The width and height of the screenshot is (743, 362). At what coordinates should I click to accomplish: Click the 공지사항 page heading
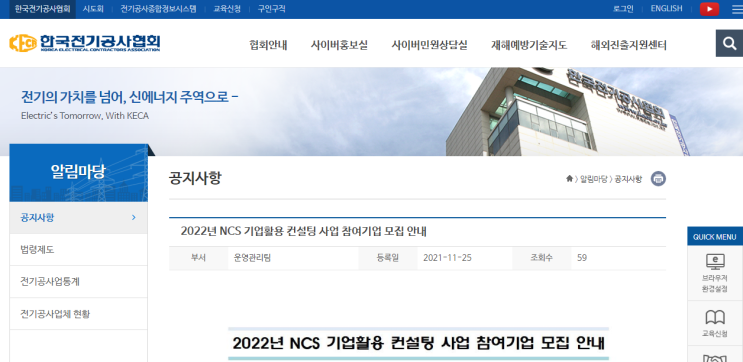[195, 178]
